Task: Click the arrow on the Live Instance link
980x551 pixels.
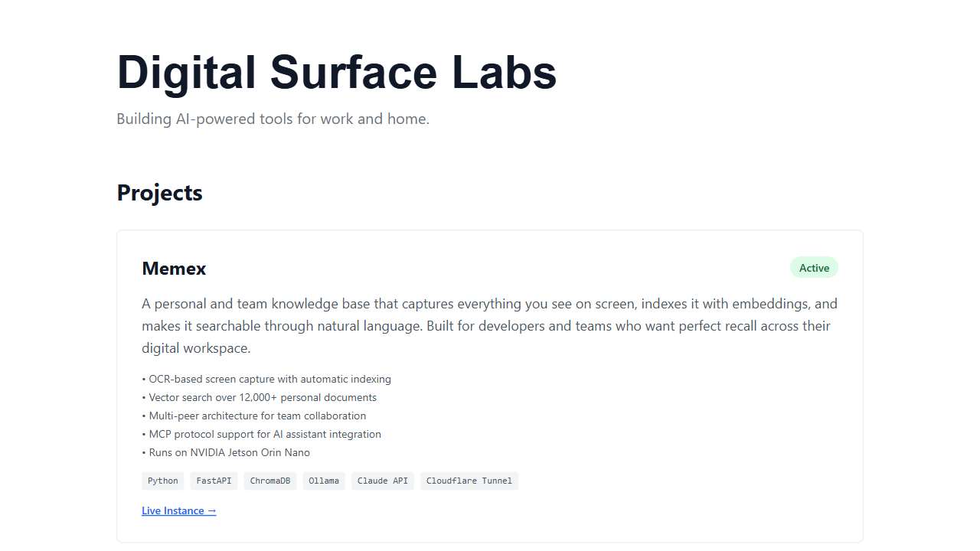Action: click(211, 510)
